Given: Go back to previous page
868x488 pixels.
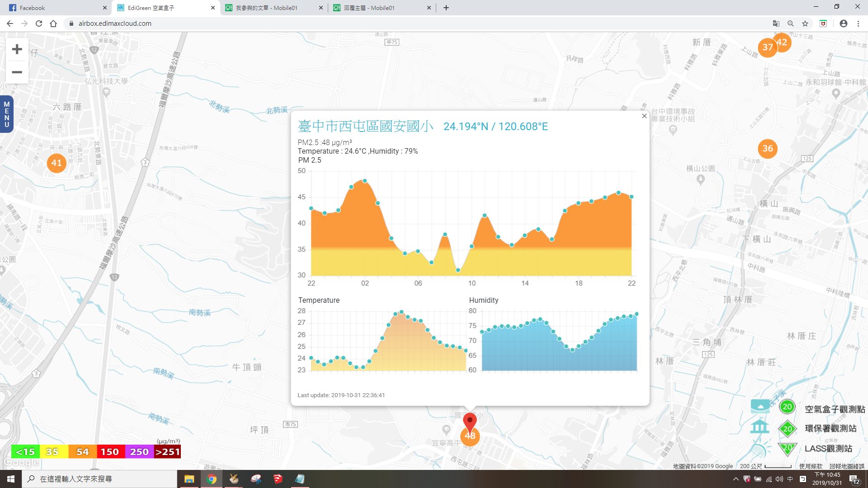Looking at the screenshot, I should pyautogui.click(x=10, y=23).
